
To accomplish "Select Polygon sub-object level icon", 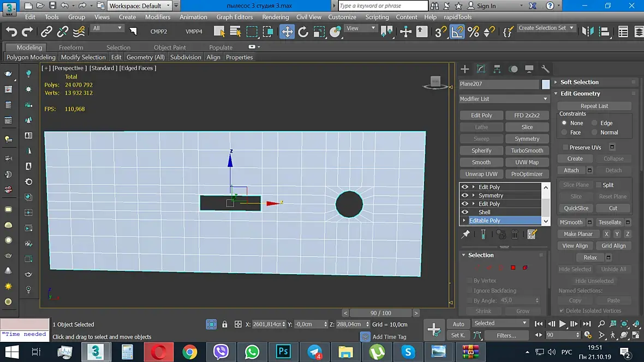I will point(513,268).
